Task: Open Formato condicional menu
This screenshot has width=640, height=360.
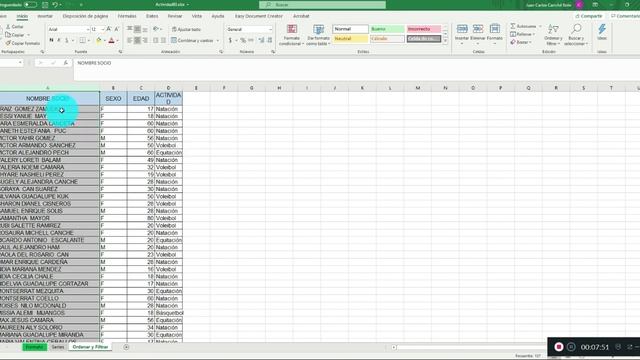Action: pyautogui.click(x=292, y=35)
